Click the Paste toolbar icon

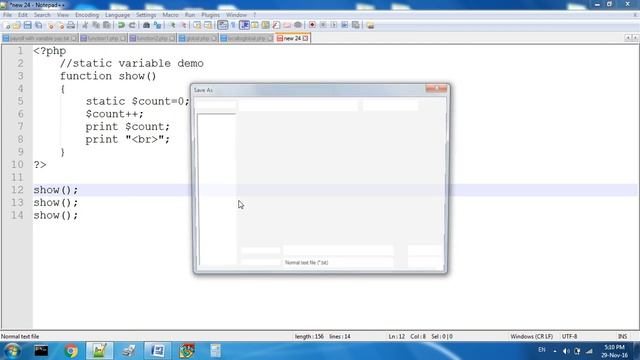click(107, 25)
